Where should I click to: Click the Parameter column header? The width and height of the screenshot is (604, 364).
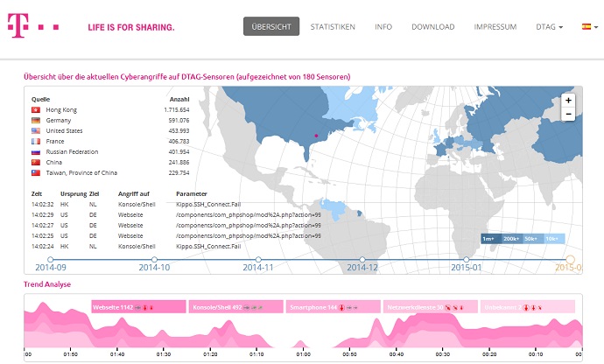tap(192, 193)
